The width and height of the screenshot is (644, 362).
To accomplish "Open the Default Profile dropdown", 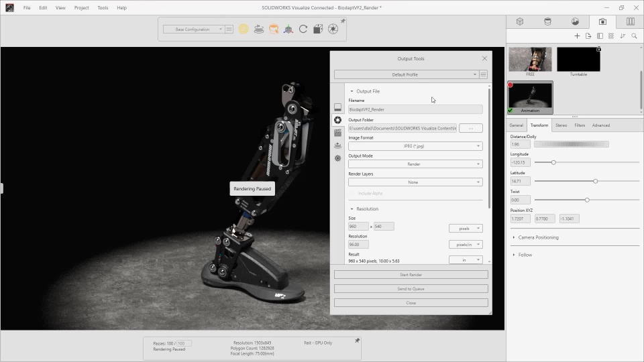I will [407, 74].
